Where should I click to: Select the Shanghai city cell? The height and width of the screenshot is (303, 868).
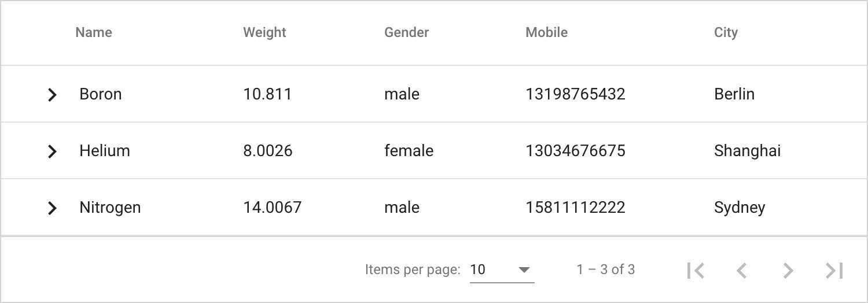pyautogui.click(x=747, y=151)
